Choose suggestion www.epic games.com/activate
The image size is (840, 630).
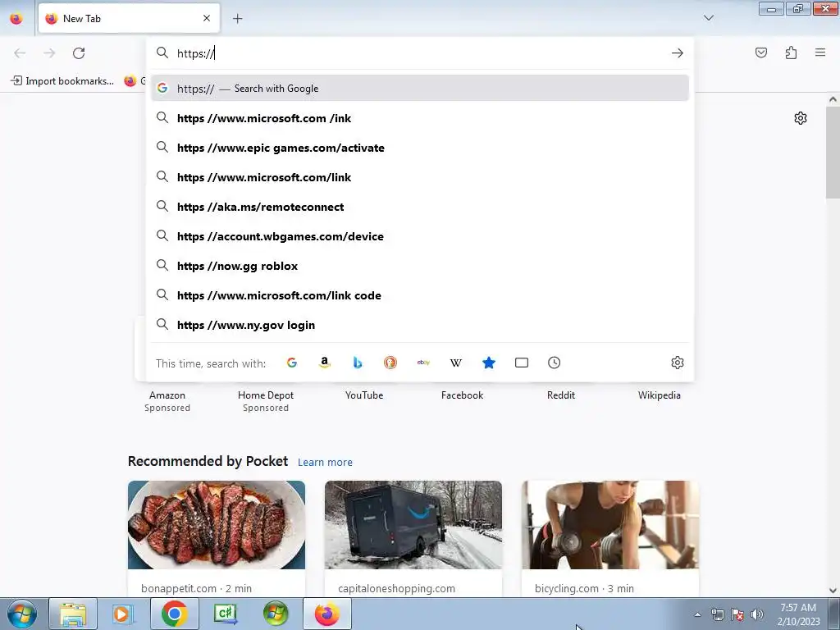click(420, 148)
